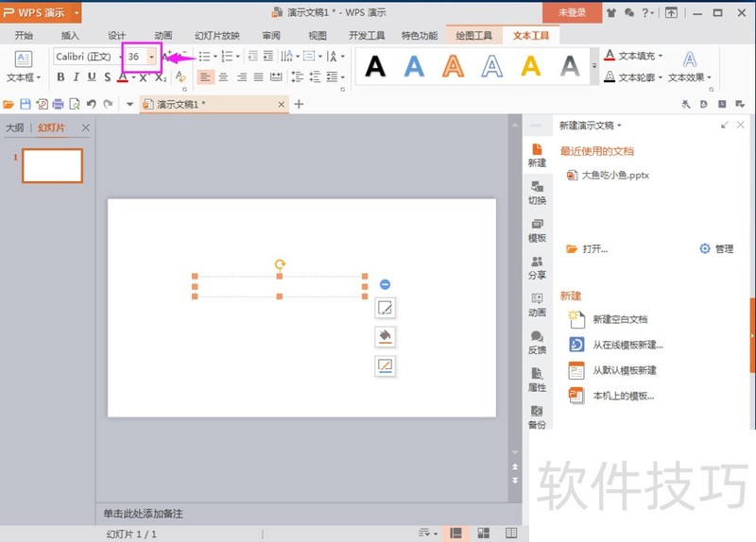756x542 pixels.
Task: Expand the 文本填充 text fill dropdown
Action: coord(660,56)
